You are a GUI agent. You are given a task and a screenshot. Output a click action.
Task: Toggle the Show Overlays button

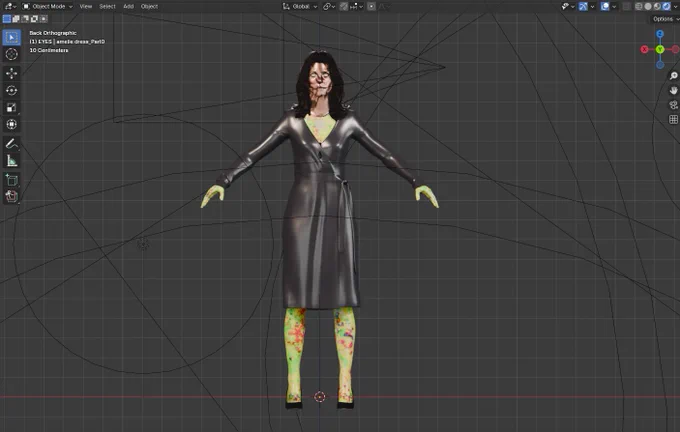[605, 6]
